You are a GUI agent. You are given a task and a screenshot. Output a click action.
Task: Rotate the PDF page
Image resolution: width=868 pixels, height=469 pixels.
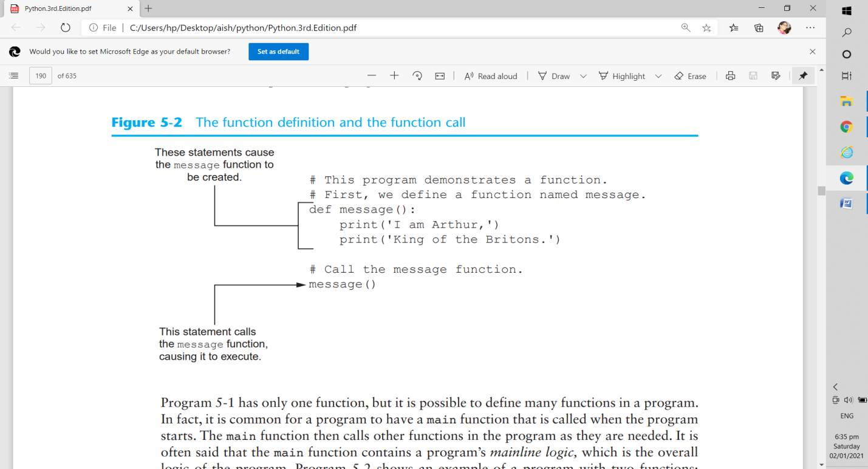(x=417, y=76)
